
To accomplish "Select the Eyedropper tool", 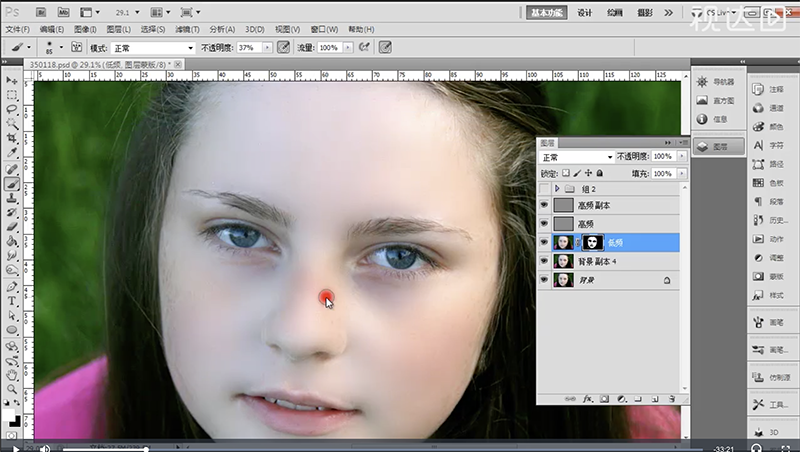I will (12, 153).
